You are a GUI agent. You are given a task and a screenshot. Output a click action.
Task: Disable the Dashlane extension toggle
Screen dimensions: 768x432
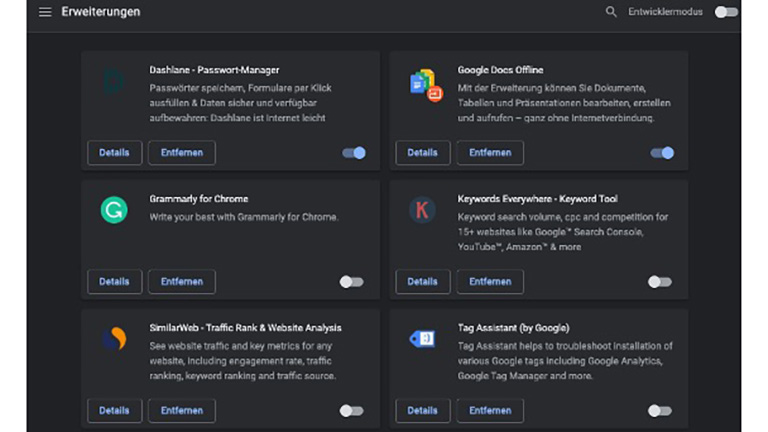[x=354, y=153]
